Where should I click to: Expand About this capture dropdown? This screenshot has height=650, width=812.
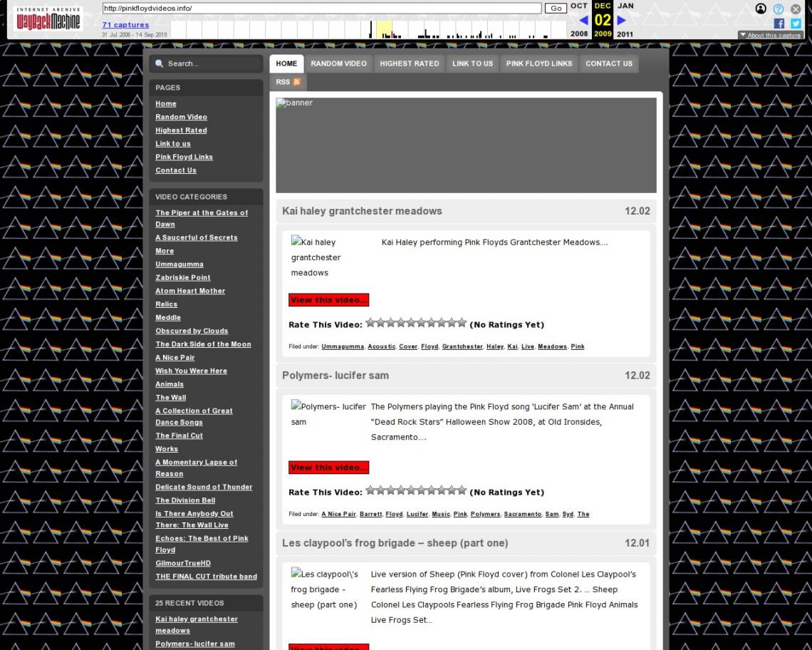pyautogui.click(x=770, y=35)
